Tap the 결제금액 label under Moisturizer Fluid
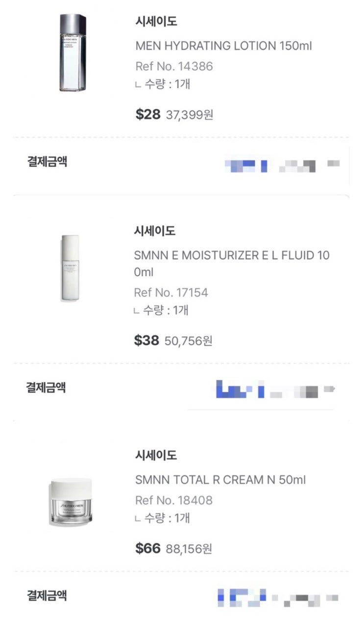Viewport: 364px width, 617px height. click(x=46, y=388)
